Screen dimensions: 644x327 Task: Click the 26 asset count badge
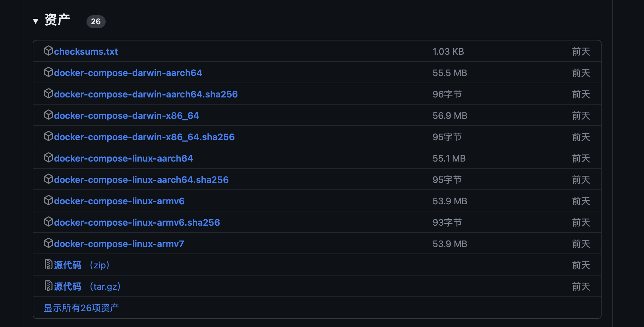coord(96,22)
